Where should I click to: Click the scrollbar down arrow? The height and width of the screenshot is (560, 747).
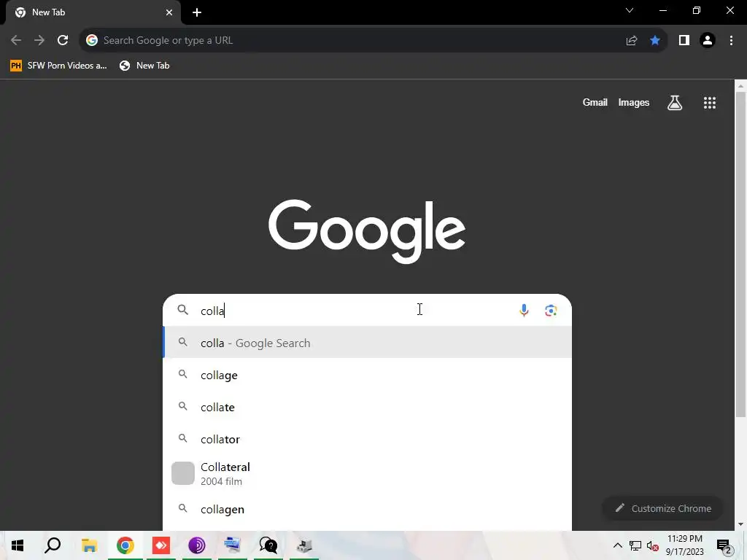click(x=740, y=524)
